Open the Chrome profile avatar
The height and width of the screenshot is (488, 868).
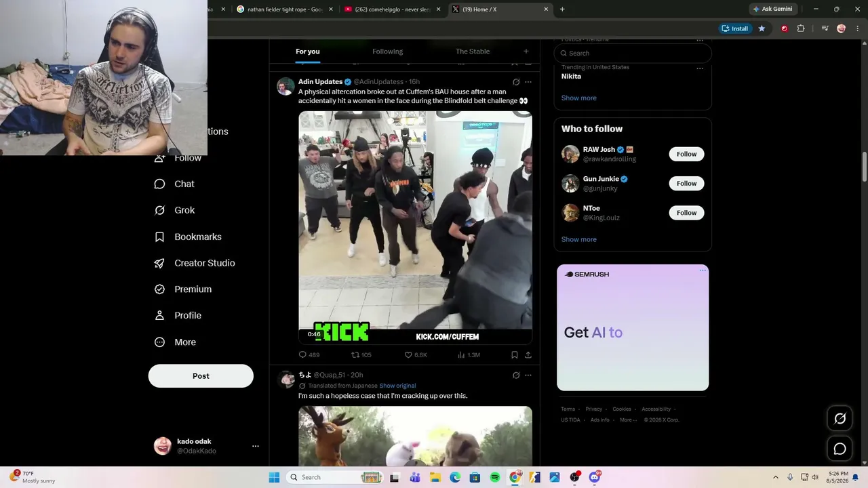point(842,28)
